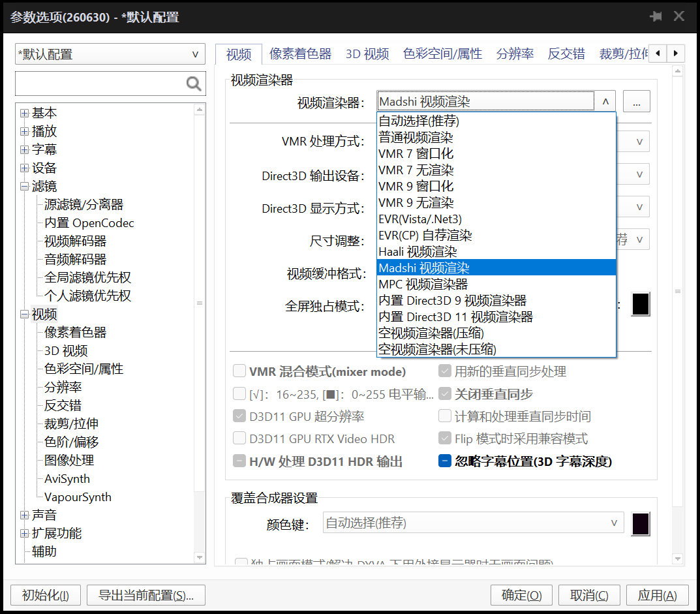Open the *默认配置 profile dropdown

110,54
